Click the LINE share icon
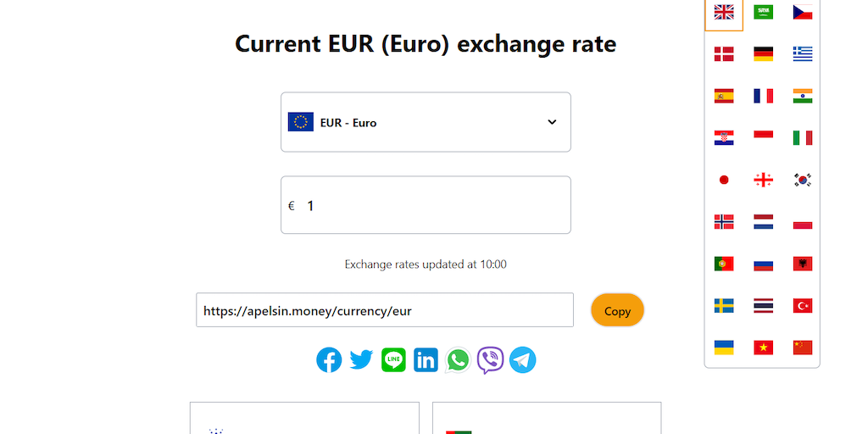Viewport: 868px width, 434px height. 393,360
